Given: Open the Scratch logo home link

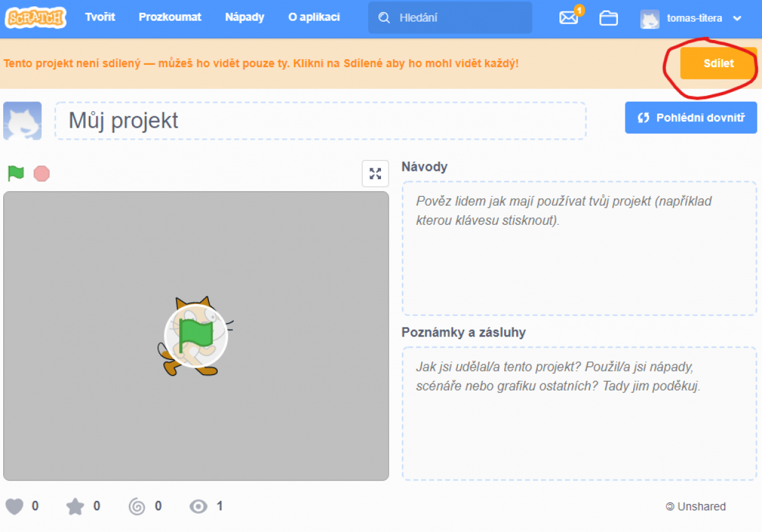Looking at the screenshot, I should pyautogui.click(x=36, y=17).
